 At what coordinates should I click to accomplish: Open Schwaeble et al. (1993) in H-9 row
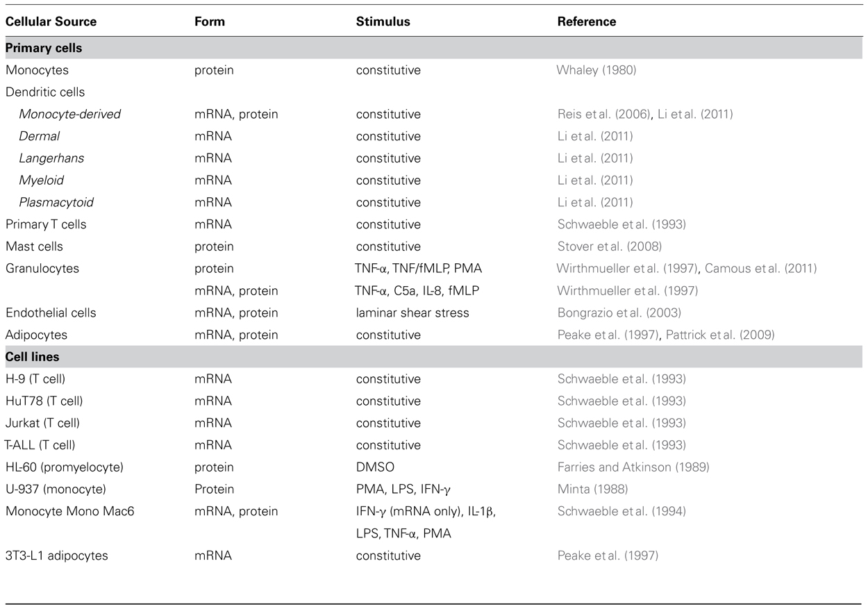pyautogui.click(x=621, y=379)
